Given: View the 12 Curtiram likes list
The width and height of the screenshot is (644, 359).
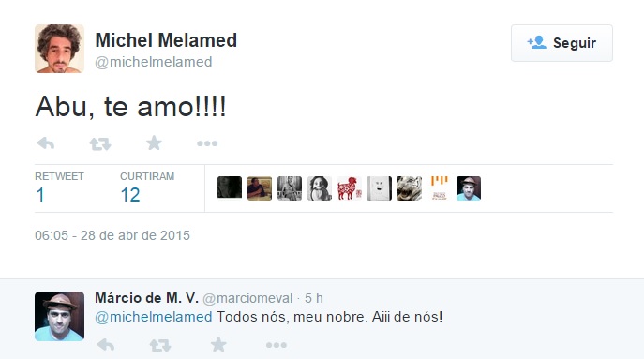Looking at the screenshot, I should pos(147,187).
